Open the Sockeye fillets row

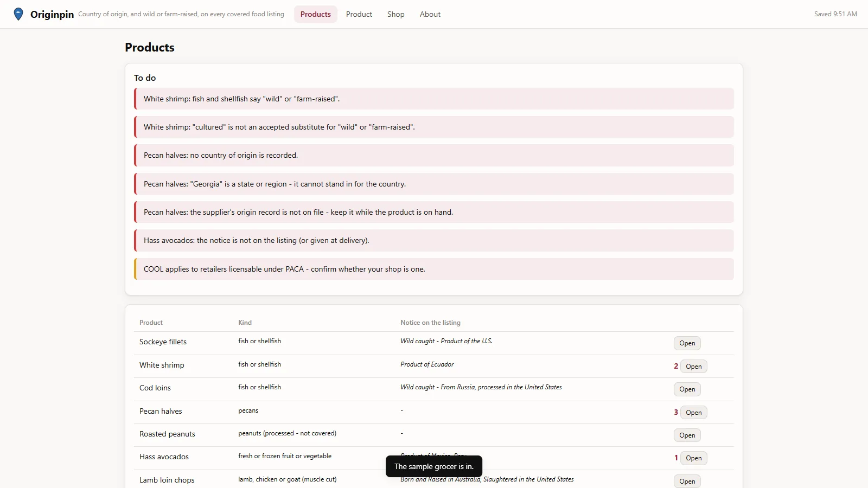(687, 343)
